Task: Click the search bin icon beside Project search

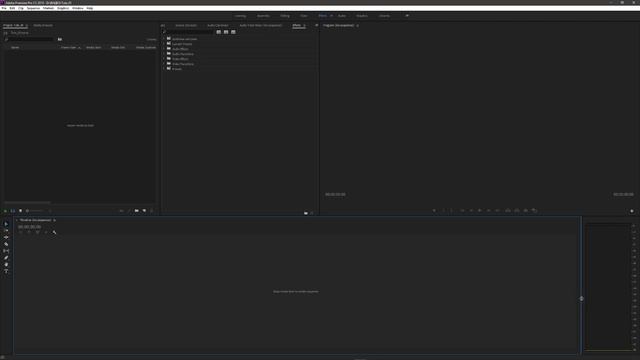Action: 60,39
